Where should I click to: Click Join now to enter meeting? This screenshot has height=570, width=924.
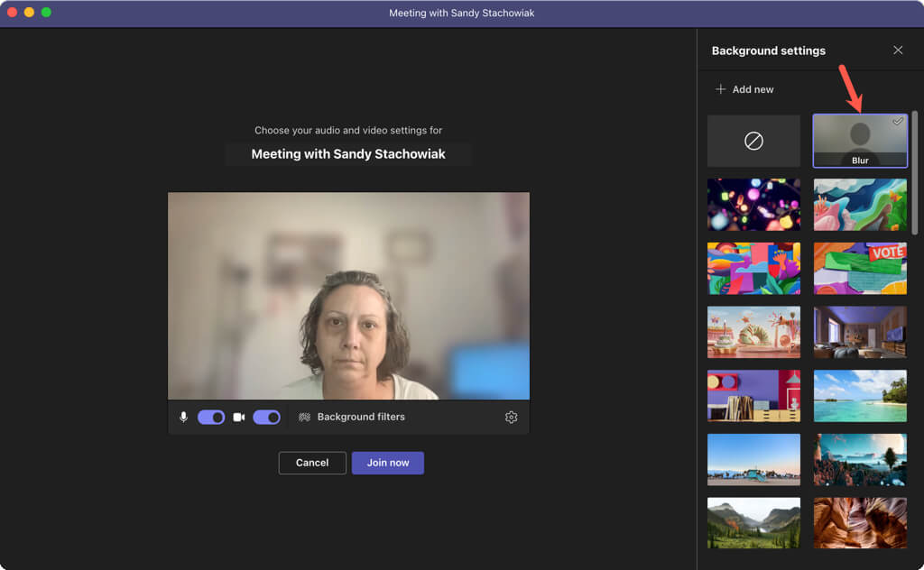tap(387, 463)
